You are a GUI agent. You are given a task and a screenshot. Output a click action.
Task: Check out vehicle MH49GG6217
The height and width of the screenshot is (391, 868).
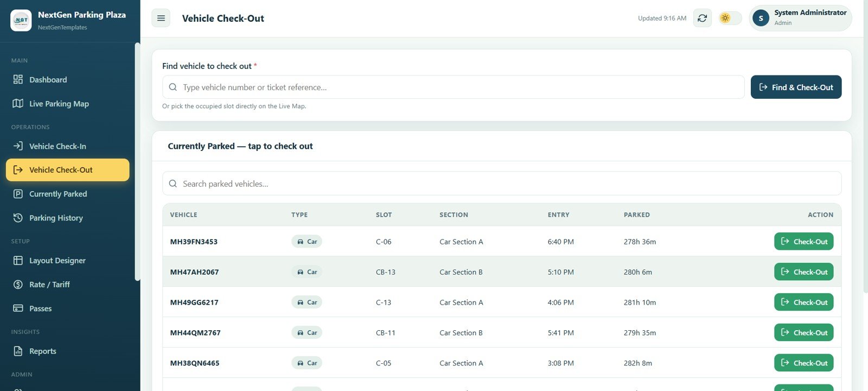[x=803, y=302]
